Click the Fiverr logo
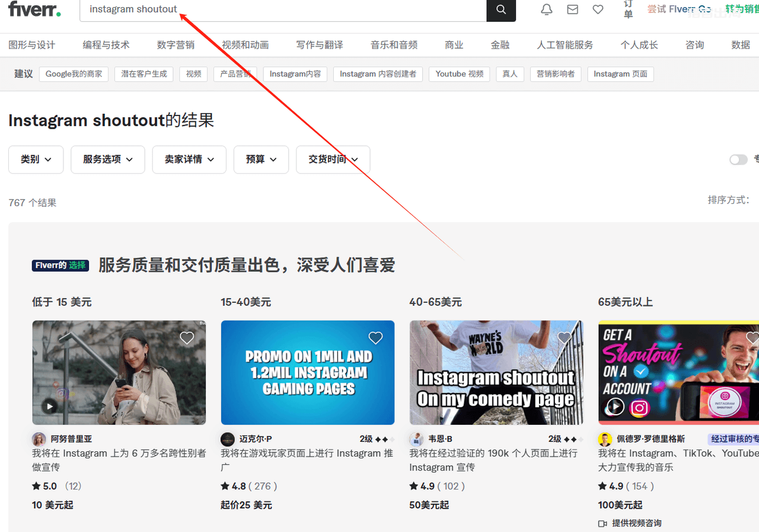Viewport: 759px width, 532px height. click(34, 9)
